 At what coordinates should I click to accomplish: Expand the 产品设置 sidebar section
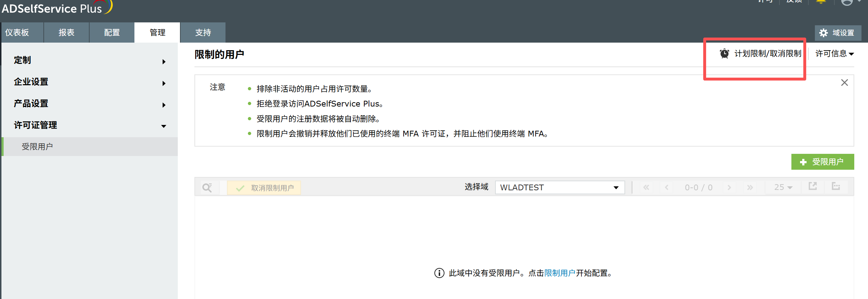90,104
